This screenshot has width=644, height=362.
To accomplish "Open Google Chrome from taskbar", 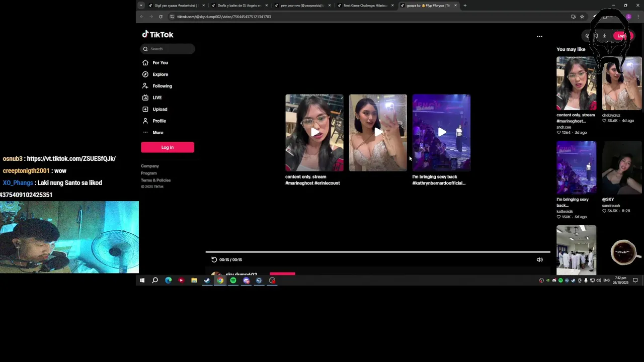I will 220,281.
